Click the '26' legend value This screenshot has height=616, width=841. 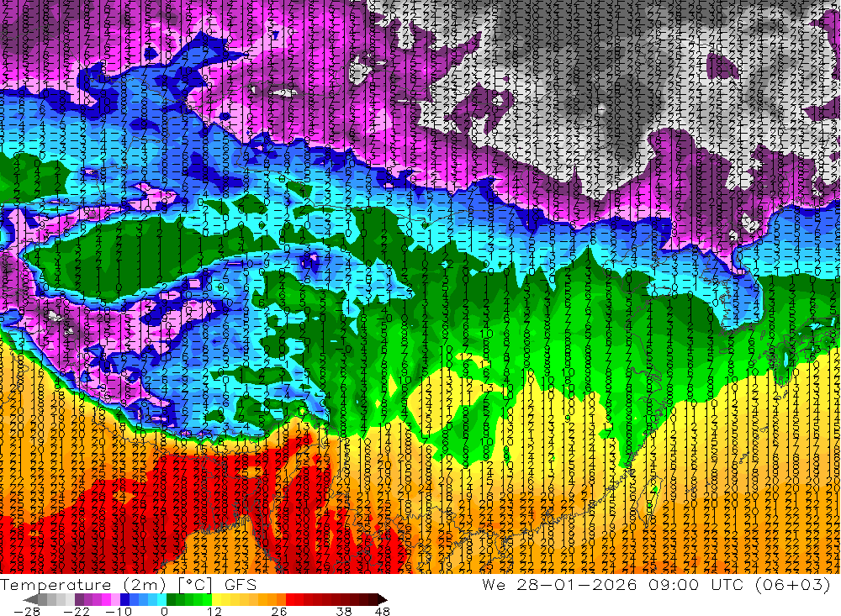click(279, 612)
